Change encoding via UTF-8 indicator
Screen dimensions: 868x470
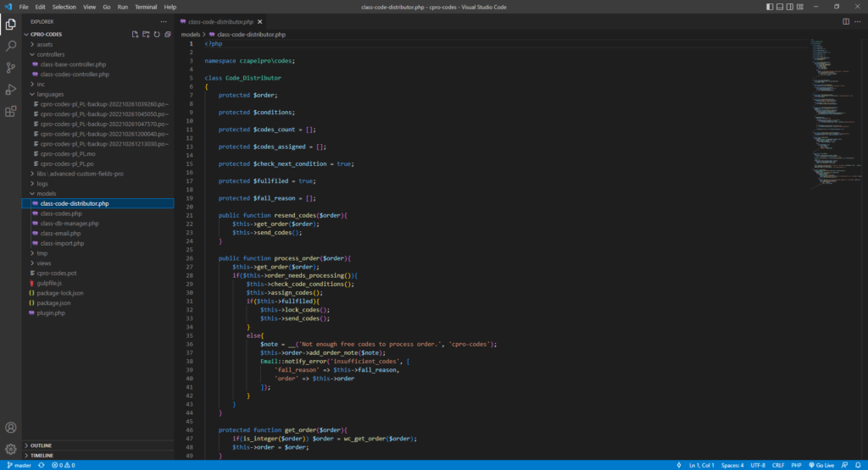(x=758, y=465)
